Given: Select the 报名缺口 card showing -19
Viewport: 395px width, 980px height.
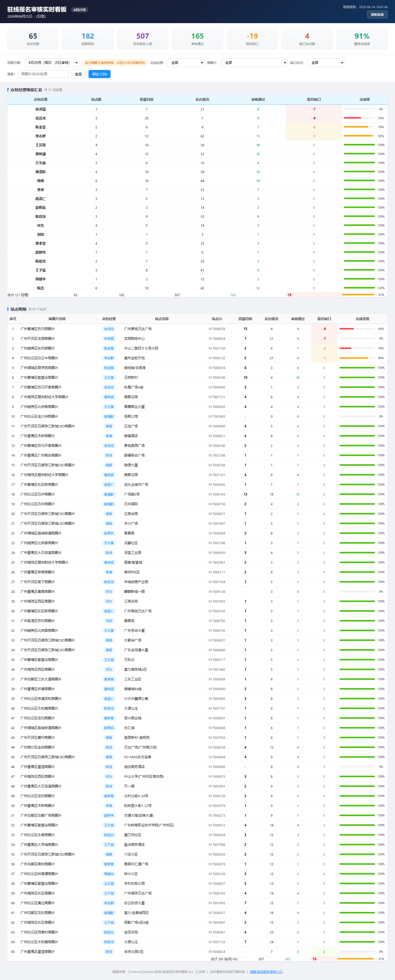Looking at the screenshot, I should [x=252, y=39].
